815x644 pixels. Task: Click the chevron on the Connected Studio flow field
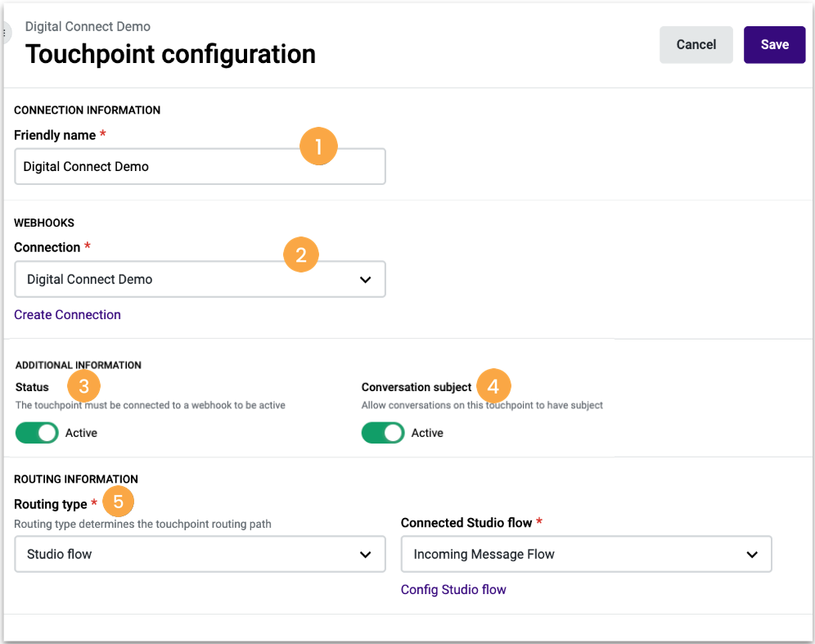(751, 554)
